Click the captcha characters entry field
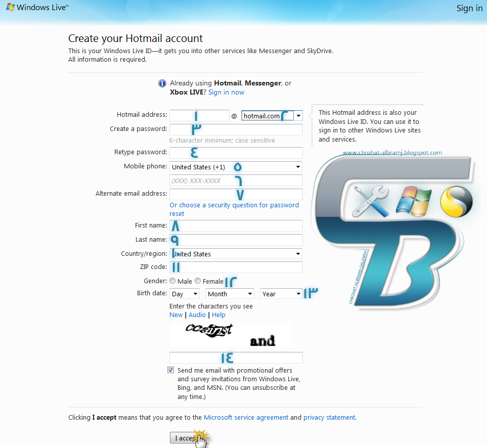The height and width of the screenshot is (448, 487). click(x=236, y=357)
